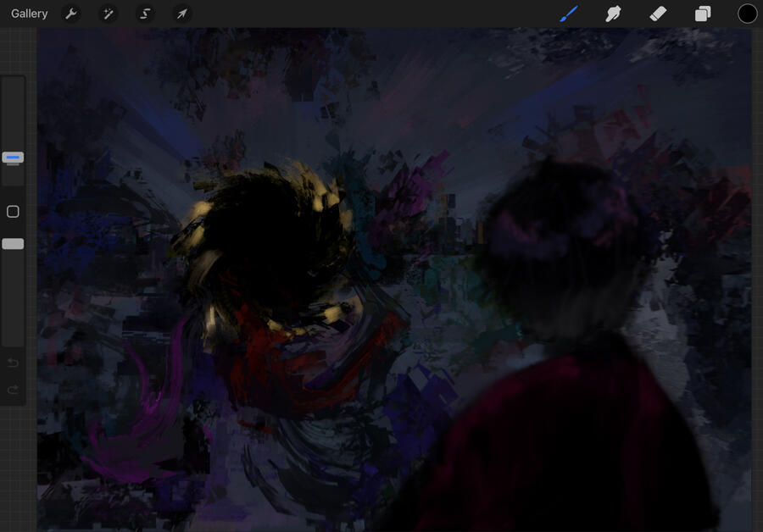Activate the Transform arrow tool
This screenshot has width=763, height=532.
coord(182,14)
